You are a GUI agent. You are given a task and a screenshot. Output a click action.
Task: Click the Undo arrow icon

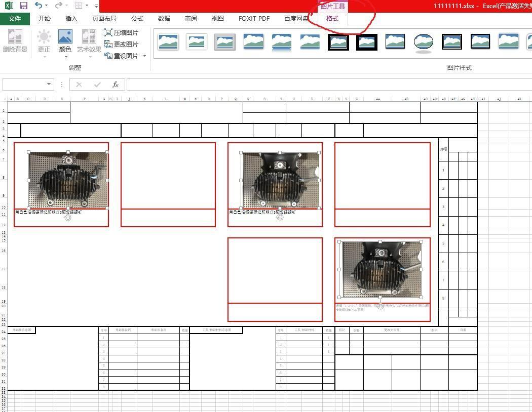click(39, 6)
